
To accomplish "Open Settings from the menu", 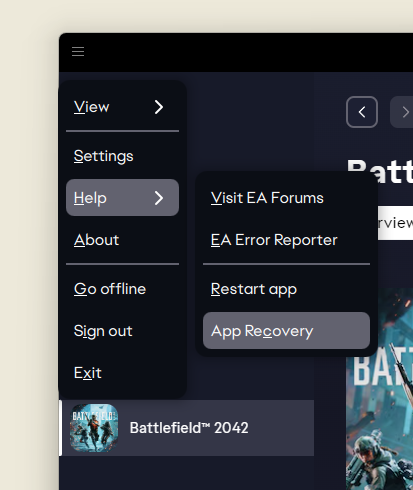I will 122,156.
